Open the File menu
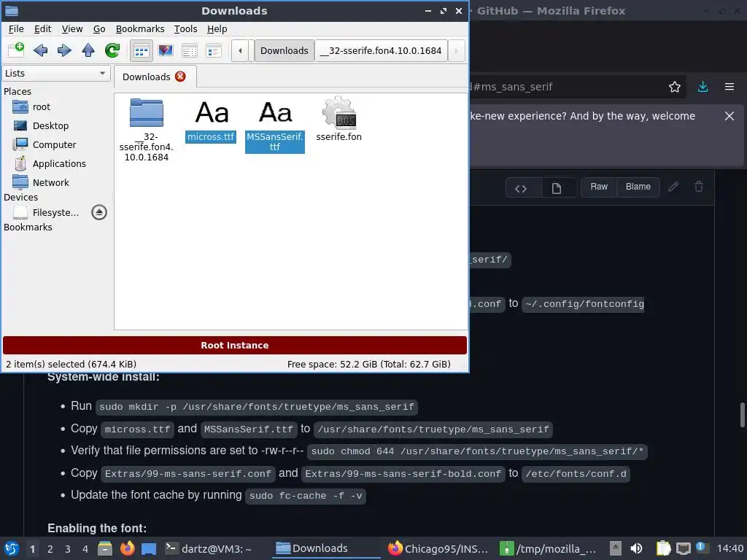Viewport: 747px width, 560px height. click(16, 29)
